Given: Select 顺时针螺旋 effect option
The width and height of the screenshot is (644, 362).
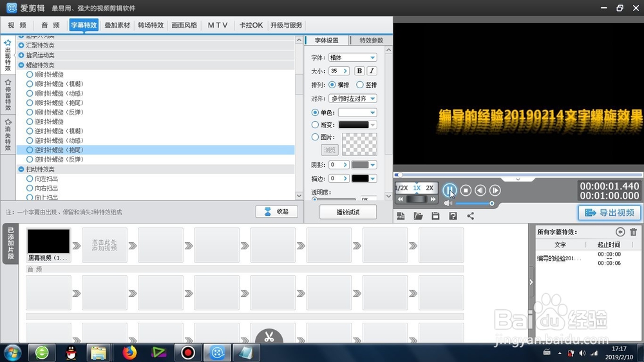Looking at the screenshot, I should pyautogui.click(x=45, y=74).
